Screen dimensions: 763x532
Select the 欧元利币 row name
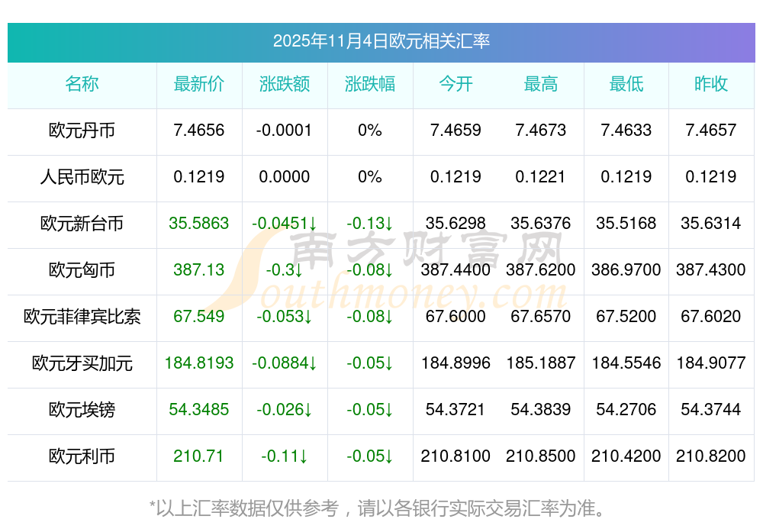82,456
